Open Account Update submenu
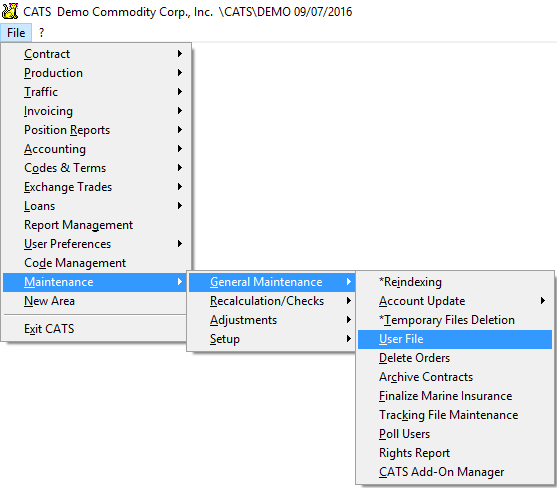Image resolution: width=557 pixels, height=488 pixels. [455, 301]
